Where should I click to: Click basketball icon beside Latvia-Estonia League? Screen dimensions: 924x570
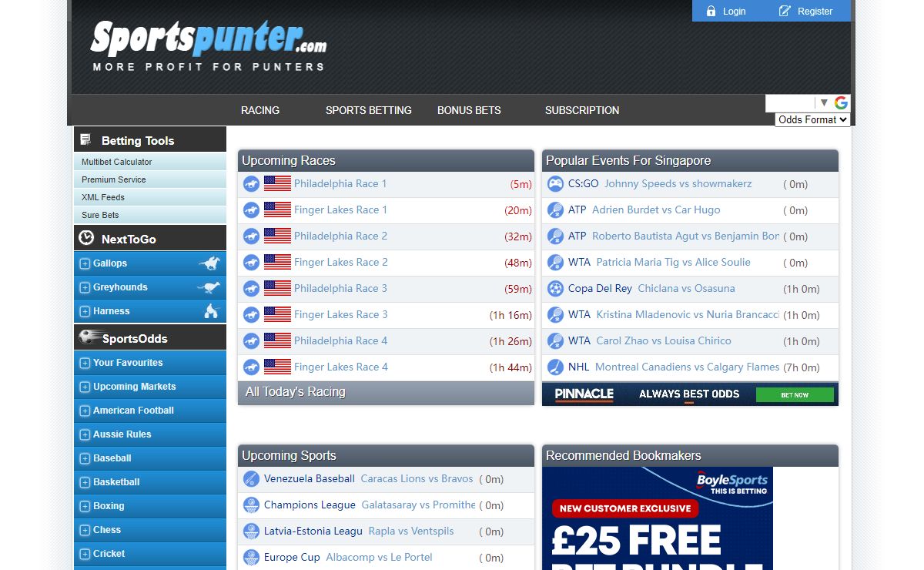pos(251,531)
